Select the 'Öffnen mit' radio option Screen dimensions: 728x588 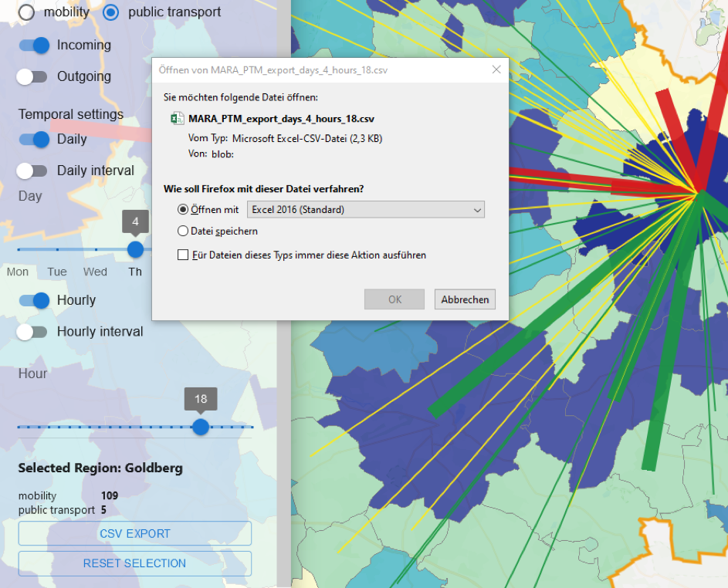click(x=183, y=209)
